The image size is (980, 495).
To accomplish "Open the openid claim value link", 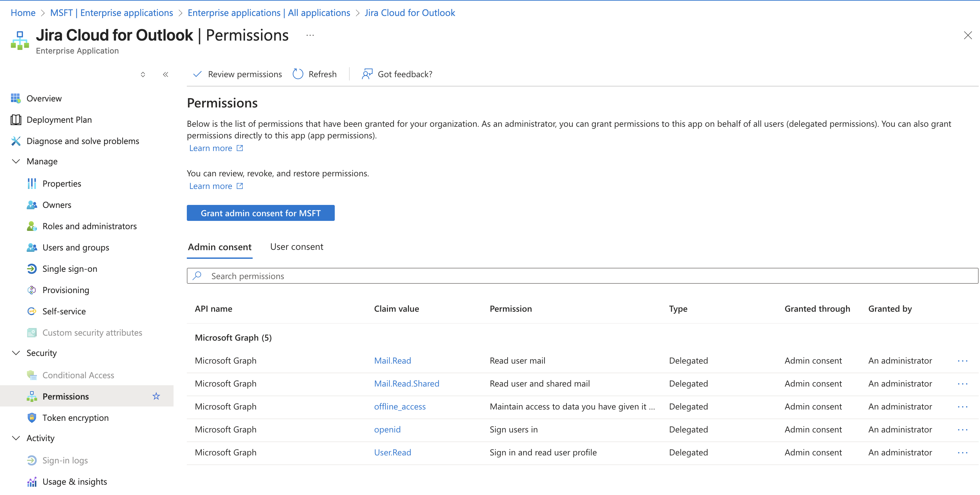I will (387, 429).
